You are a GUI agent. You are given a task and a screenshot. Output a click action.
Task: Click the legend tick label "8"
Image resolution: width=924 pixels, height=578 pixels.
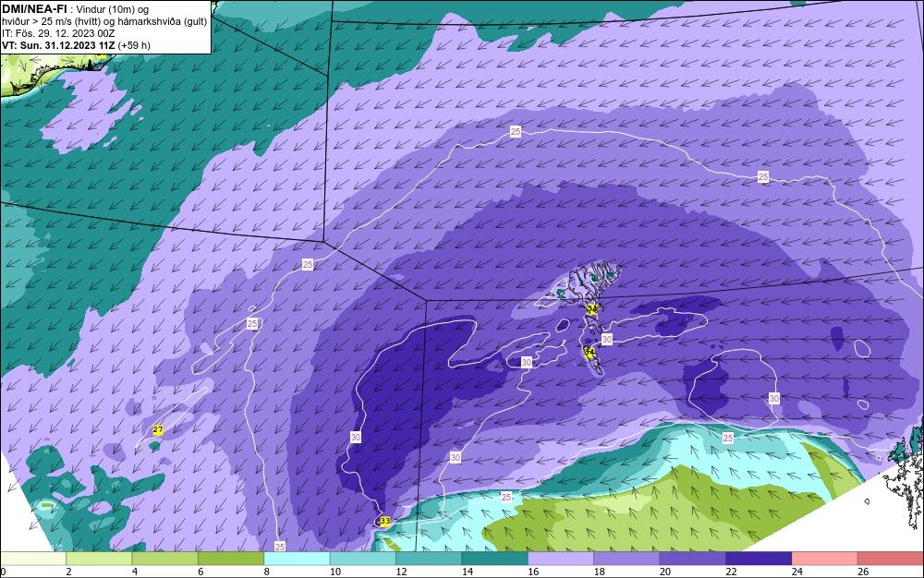point(266,572)
